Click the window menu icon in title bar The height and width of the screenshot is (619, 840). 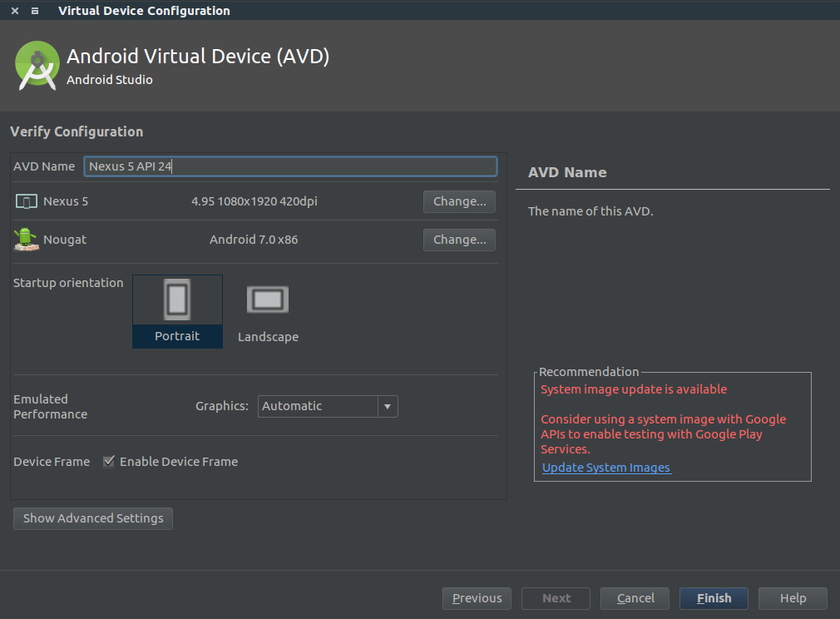(33, 11)
